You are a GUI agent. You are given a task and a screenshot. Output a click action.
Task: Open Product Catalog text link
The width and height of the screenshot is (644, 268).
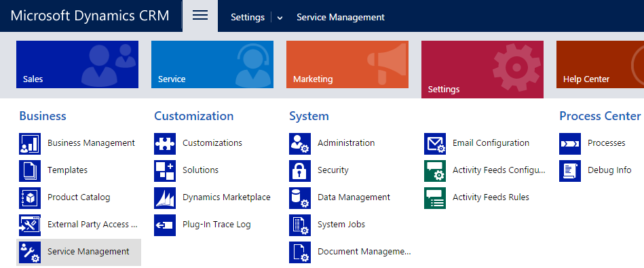(79, 197)
